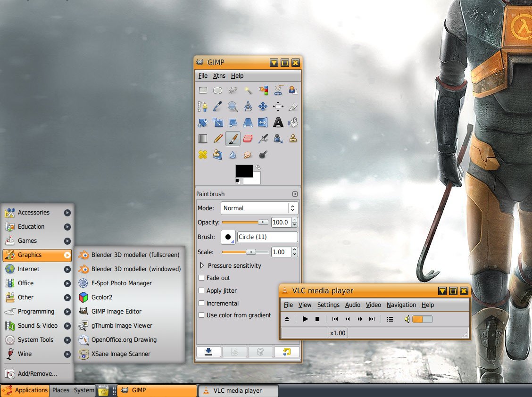Open the GIMP File menu

[x=203, y=75]
